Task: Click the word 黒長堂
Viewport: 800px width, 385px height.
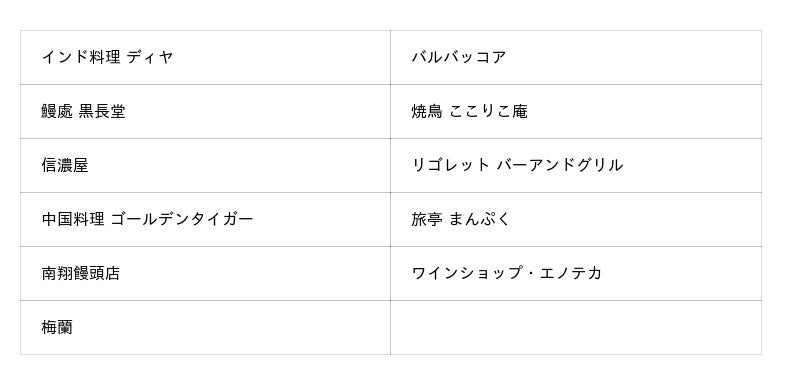Action: 103,111
